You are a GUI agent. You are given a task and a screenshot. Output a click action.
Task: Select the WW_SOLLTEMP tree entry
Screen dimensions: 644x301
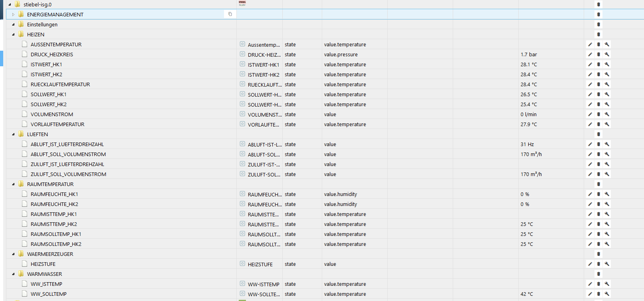(x=49, y=294)
